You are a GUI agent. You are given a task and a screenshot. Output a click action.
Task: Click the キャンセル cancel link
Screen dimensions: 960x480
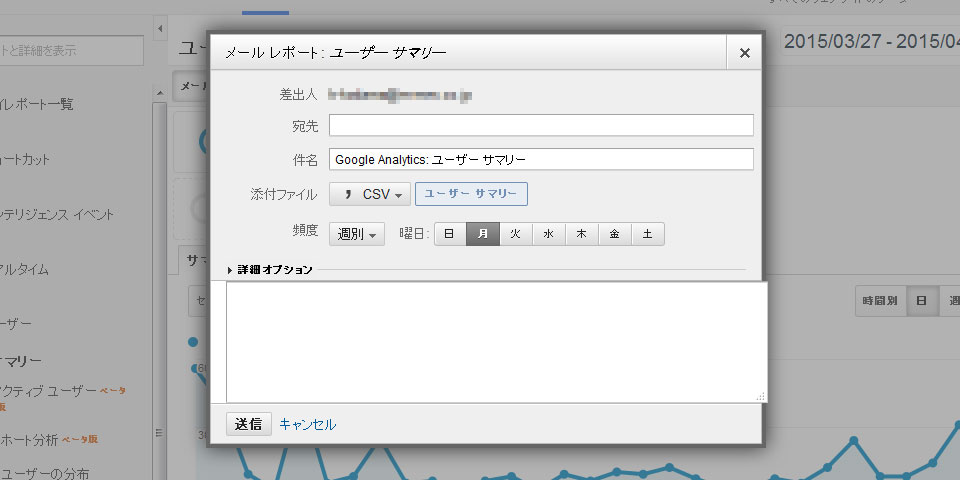pos(308,424)
